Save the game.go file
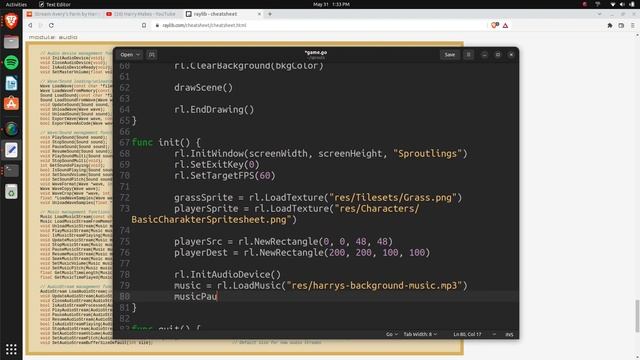 (450, 55)
